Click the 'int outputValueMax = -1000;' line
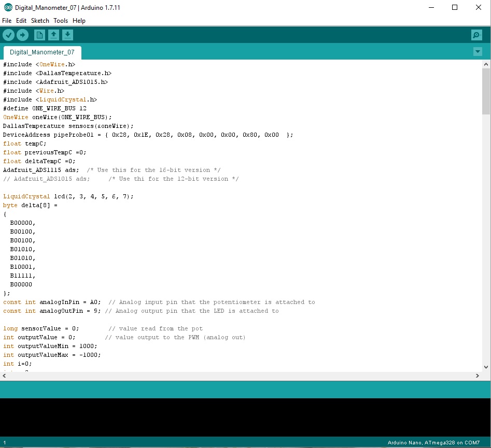 pyautogui.click(x=52, y=355)
